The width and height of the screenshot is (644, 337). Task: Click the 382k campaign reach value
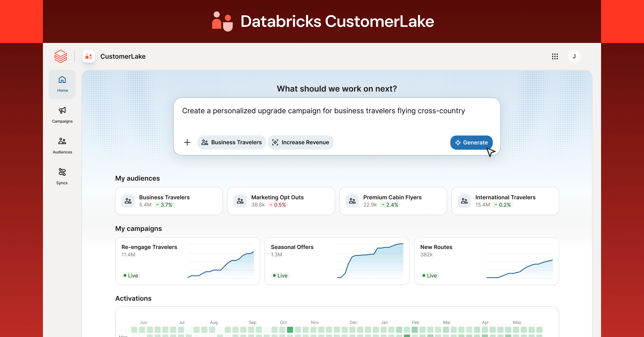point(427,255)
